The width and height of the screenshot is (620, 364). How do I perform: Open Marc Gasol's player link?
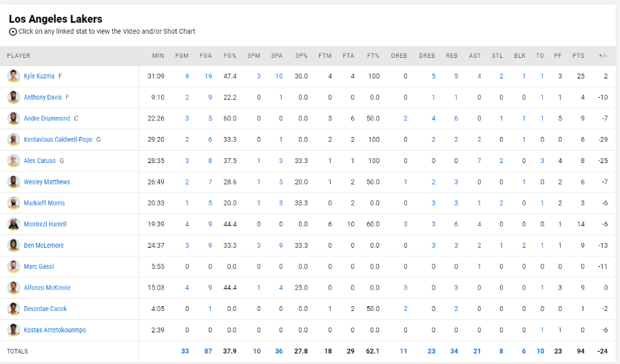coord(39,266)
